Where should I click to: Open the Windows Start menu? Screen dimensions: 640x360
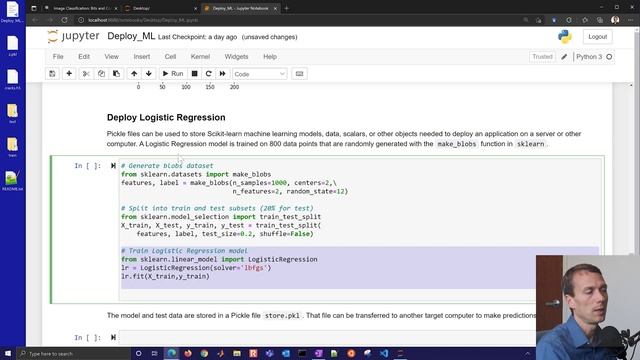pyautogui.click(x=8, y=353)
